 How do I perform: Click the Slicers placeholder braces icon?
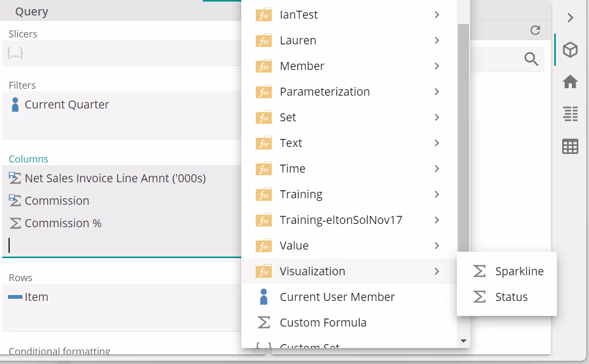tap(15, 53)
